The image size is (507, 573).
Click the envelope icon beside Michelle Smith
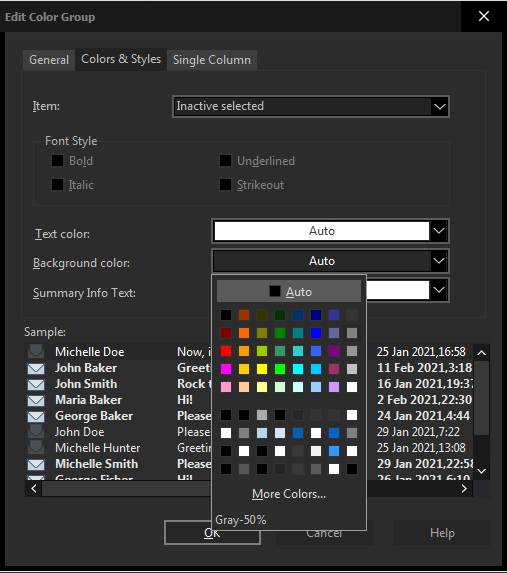point(36,464)
